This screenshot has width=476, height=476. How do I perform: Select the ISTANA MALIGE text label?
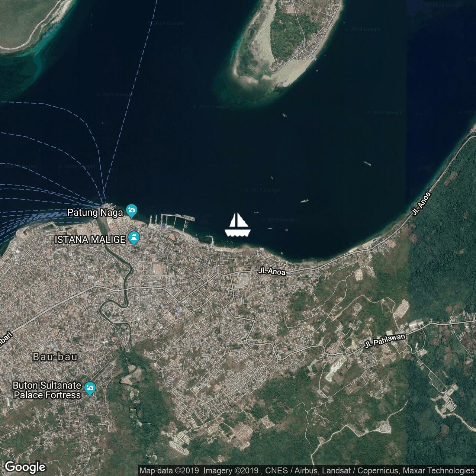click(90, 240)
